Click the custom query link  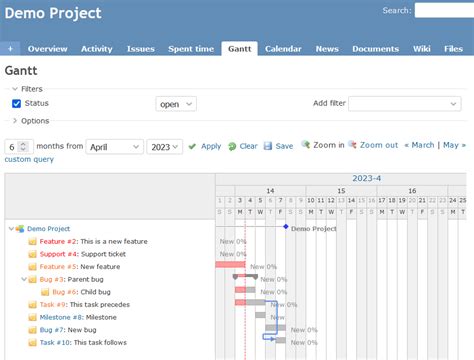29,159
